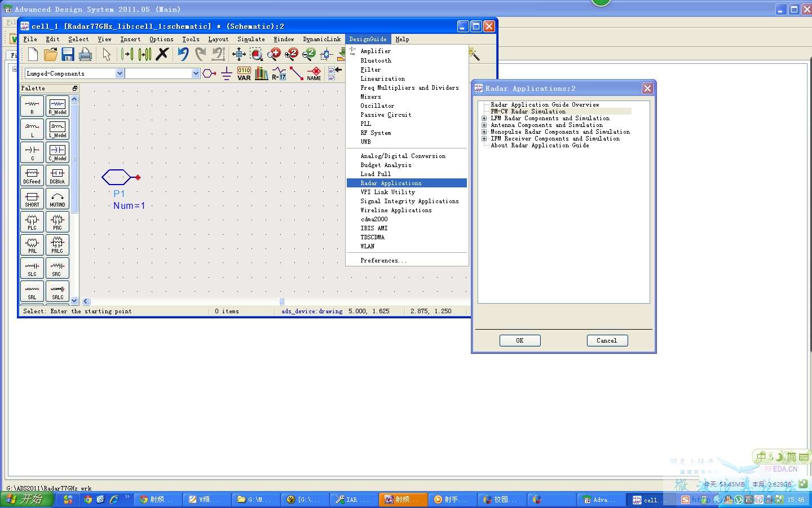Screen dimensions: 812x508
Task: Open the Insert menu
Action: point(130,39)
